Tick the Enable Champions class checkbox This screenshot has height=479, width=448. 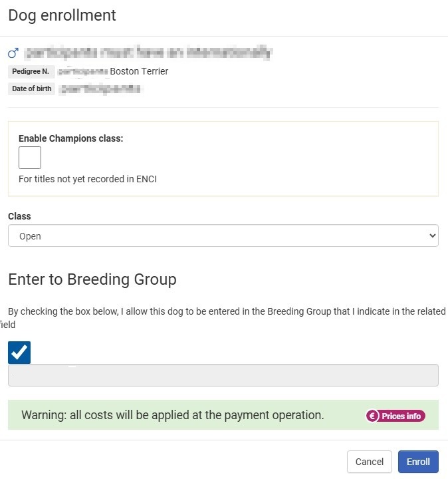[30, 158]
